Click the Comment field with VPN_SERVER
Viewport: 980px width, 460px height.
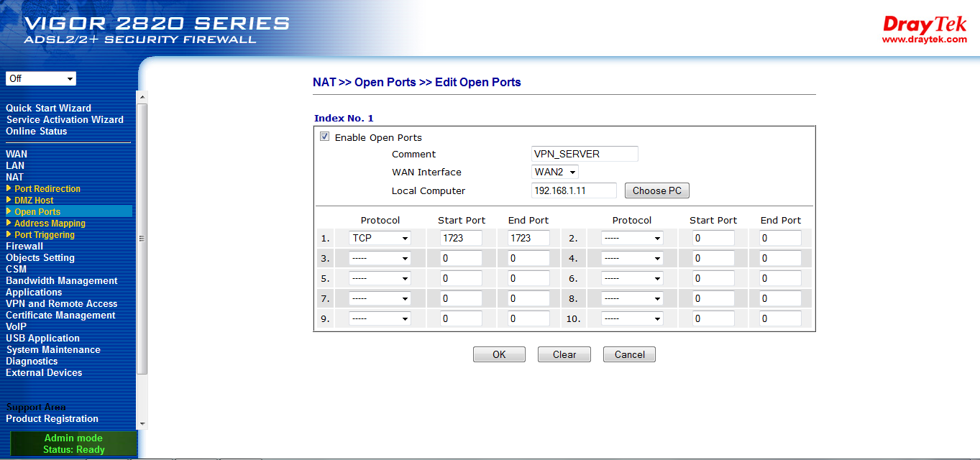tap(584, 154)
